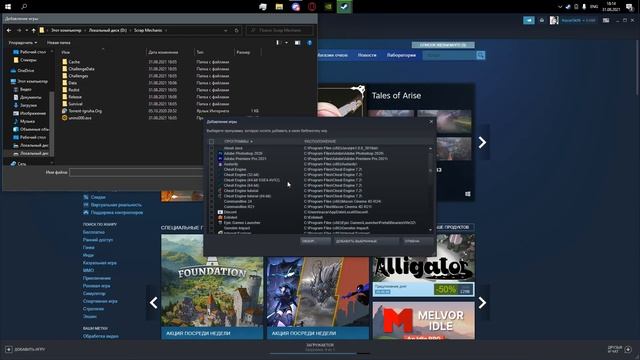Open taskbar search magnifier
Viewport: 640px width, 360px height.
tap(24, 7)
